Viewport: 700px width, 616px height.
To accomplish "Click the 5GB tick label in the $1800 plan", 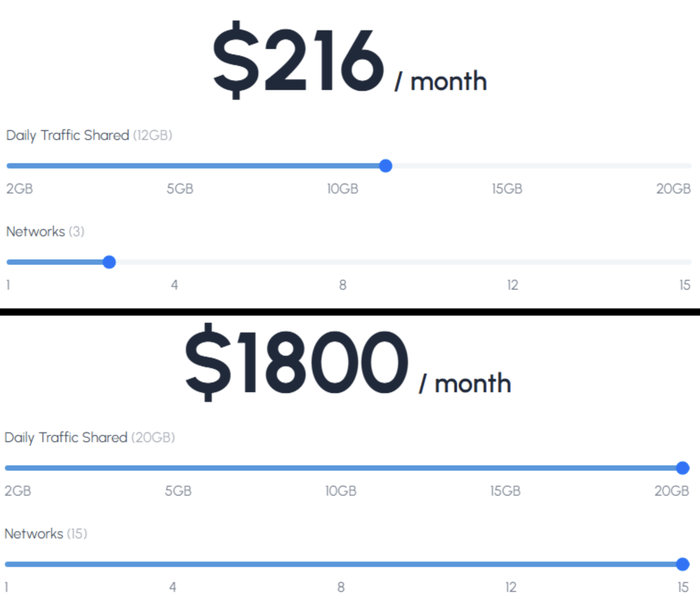I will [178, 491].
